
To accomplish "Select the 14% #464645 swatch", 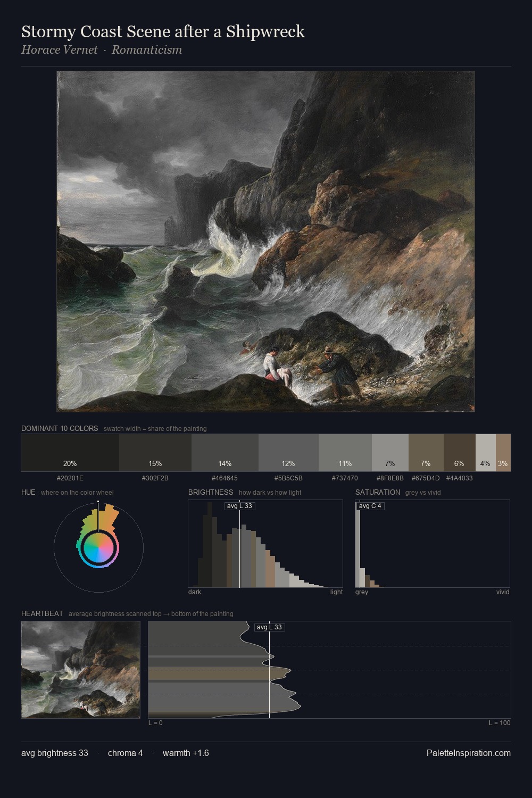I will 225,453.
